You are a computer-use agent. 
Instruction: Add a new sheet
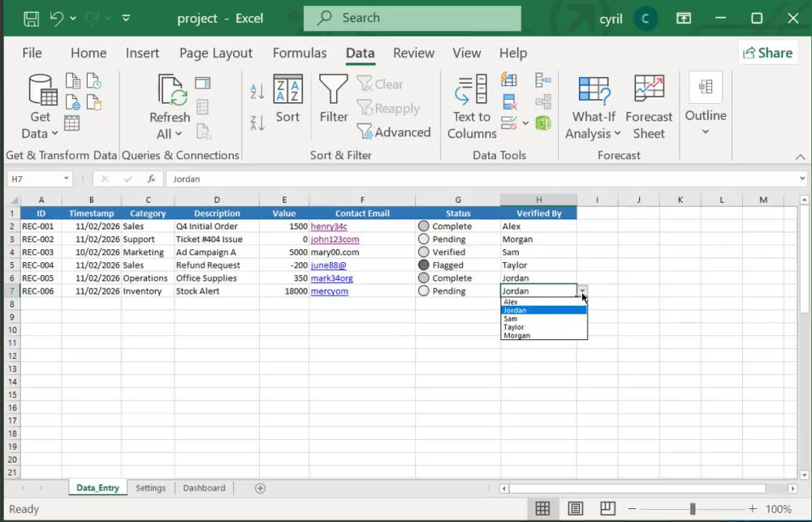pyautogui.click(x=260, y=488)
